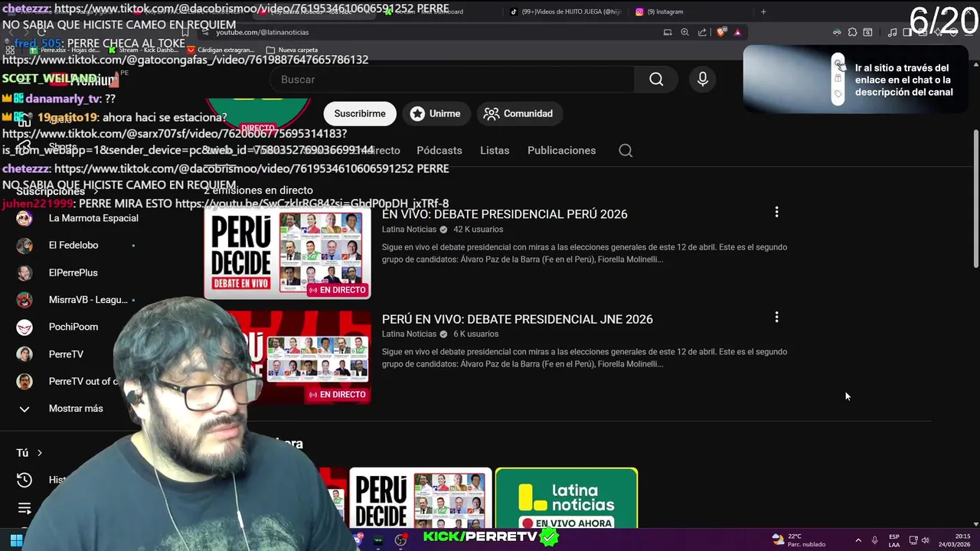Switch to the TikTok HIJITO JUEGA browser tab
Viewport: 980px width, 551px height.
[x=567, y=11]
